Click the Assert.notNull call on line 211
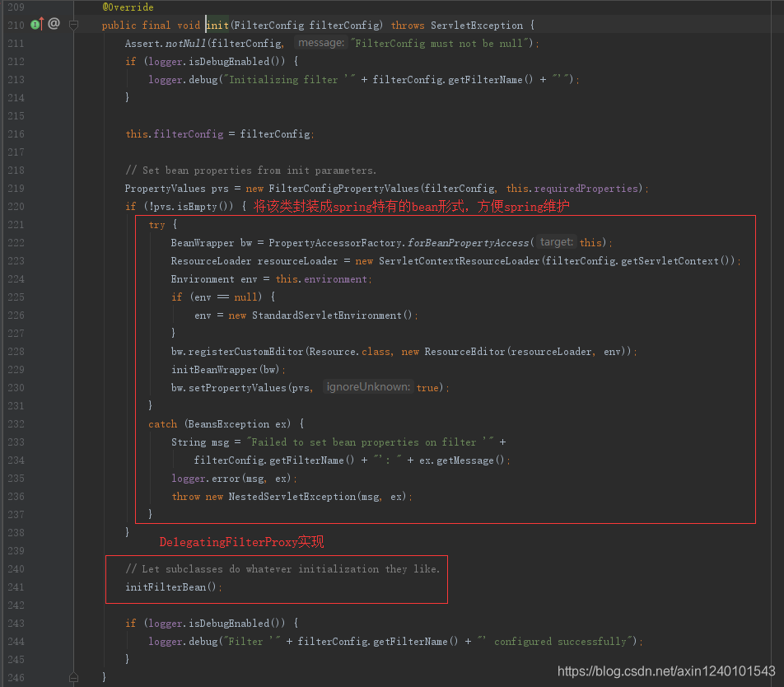Image resolution: width=784 pixels, height=687 pixels. point(165,44)
